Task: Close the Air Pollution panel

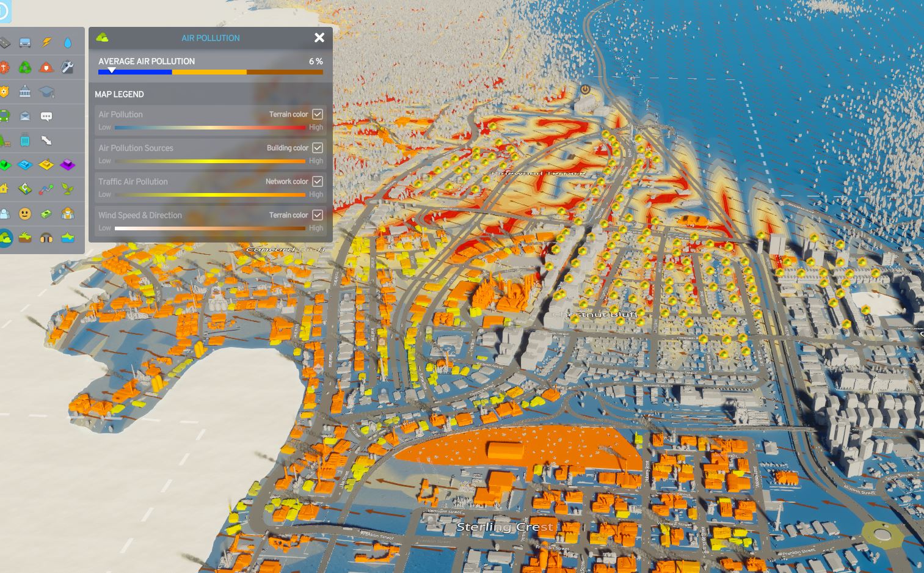Action: tap(319, 38)
